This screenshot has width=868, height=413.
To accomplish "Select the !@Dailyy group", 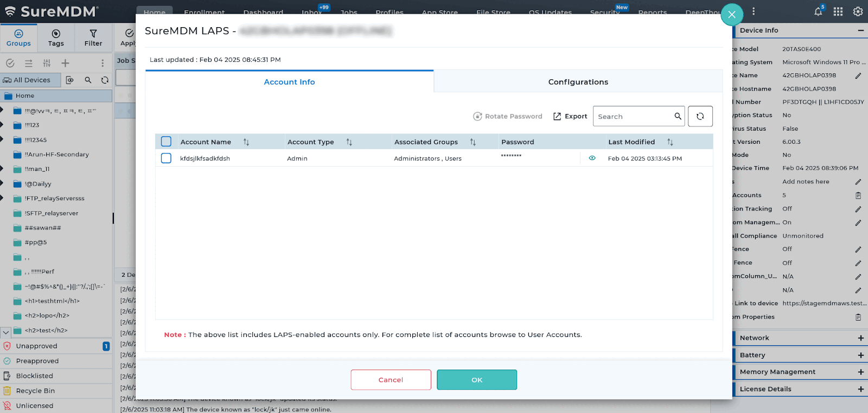I will 37,184.
